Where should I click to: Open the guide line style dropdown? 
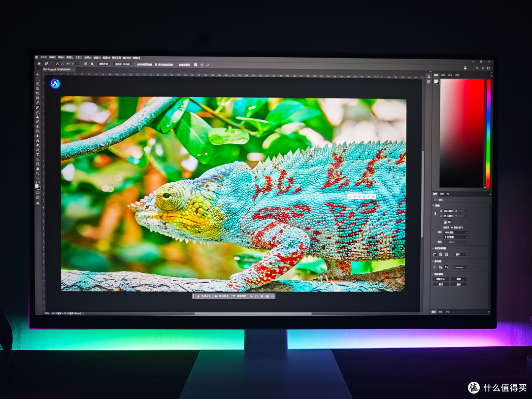tap(461, 267)
